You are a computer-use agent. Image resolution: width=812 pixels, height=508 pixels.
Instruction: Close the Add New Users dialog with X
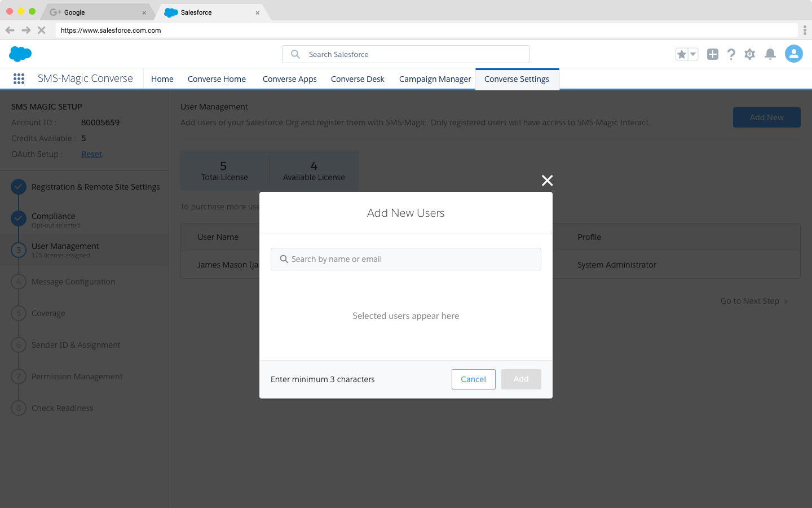click(547, 181)
